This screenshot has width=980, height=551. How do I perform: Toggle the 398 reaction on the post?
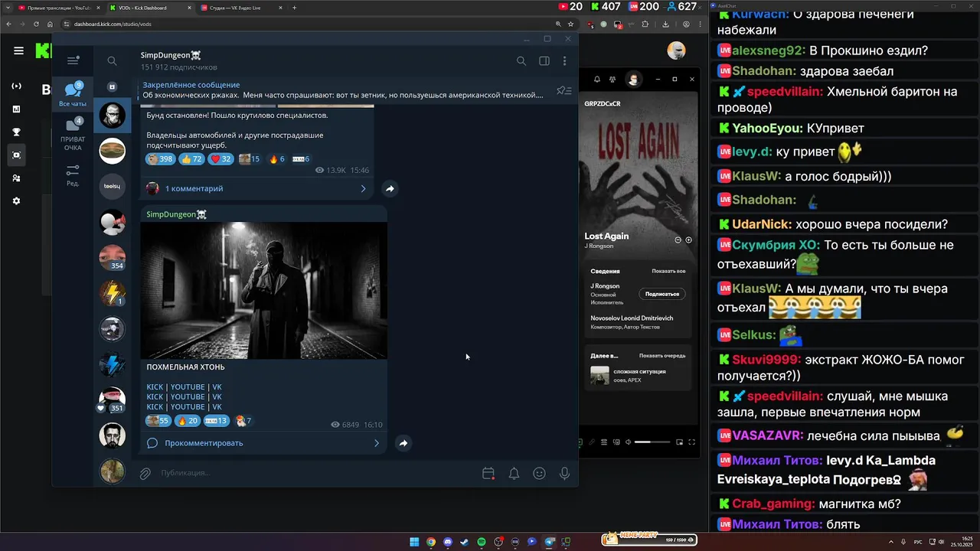(x=160, y=159)
